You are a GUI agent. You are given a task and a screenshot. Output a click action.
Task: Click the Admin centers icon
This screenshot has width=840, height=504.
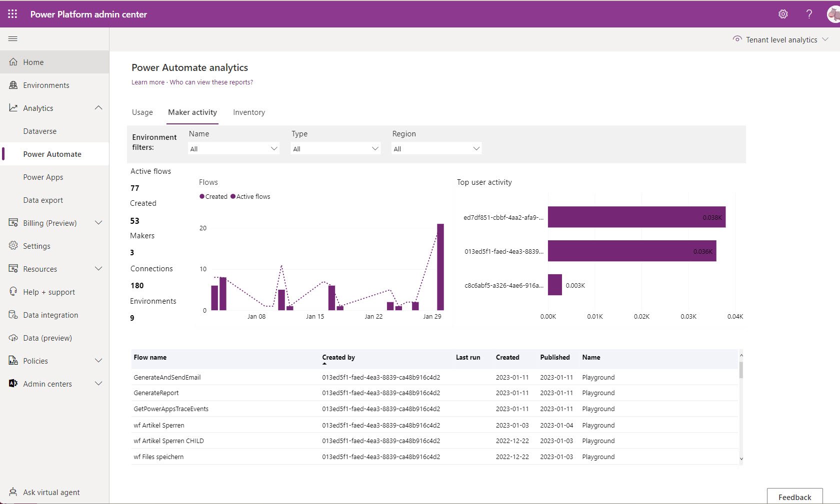pos(13,384)
